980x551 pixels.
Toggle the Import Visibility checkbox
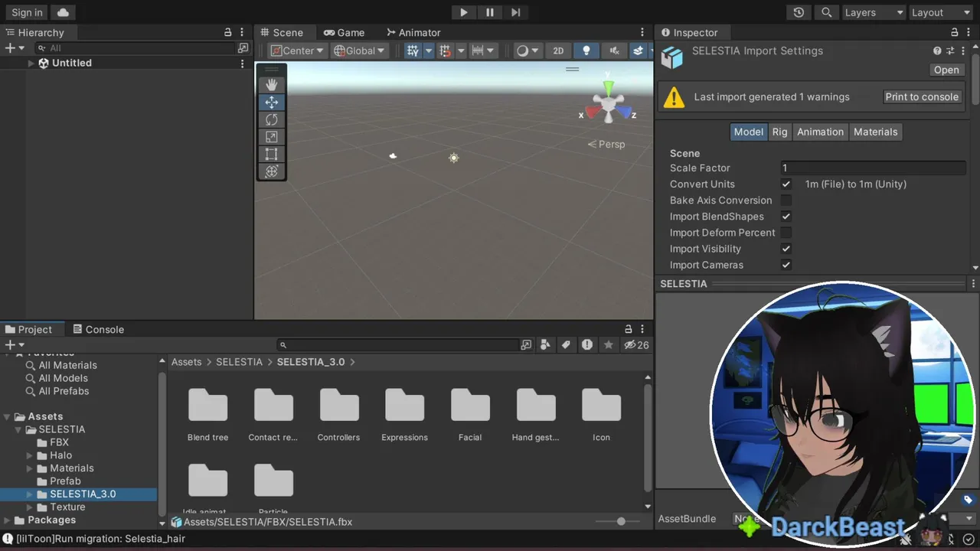click(786, 249)
